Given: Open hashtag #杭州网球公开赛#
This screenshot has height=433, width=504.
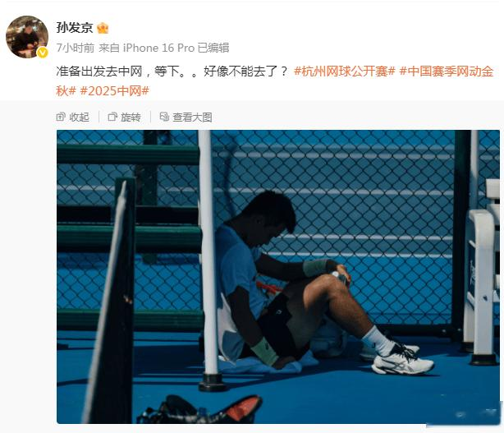Looking at the screenshot, I should coord(344,71).
